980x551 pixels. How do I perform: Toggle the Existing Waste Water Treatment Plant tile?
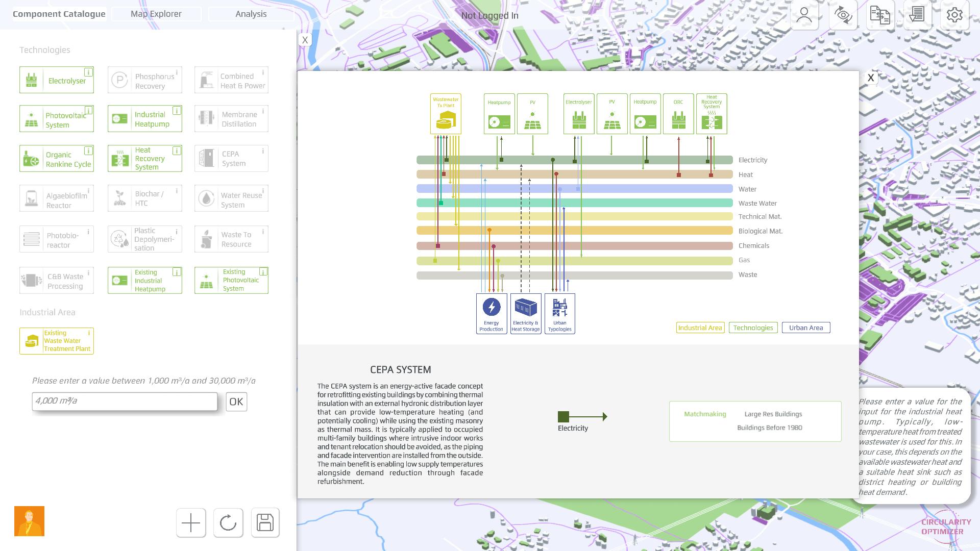pos(56,341)
